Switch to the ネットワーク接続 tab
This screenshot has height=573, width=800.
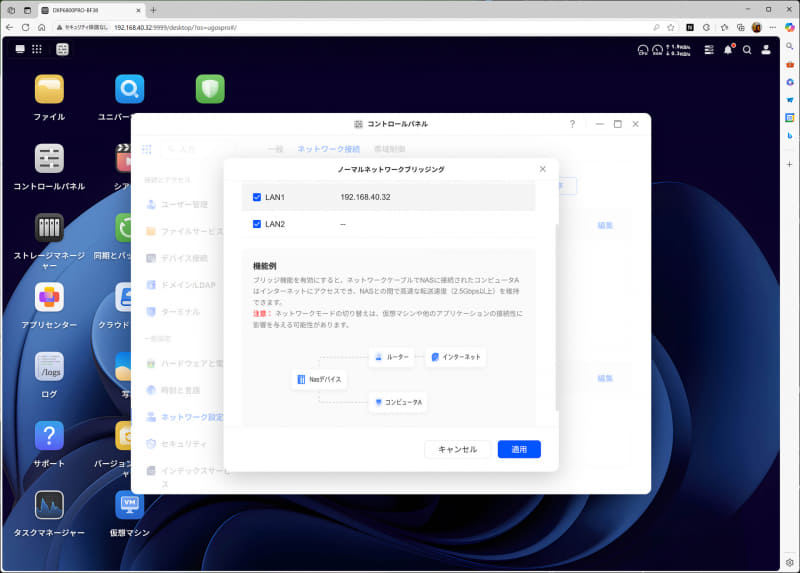(329, 149)
